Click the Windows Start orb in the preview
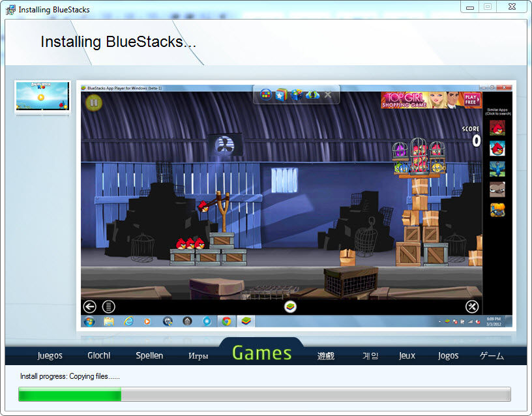 coord(89,321)
